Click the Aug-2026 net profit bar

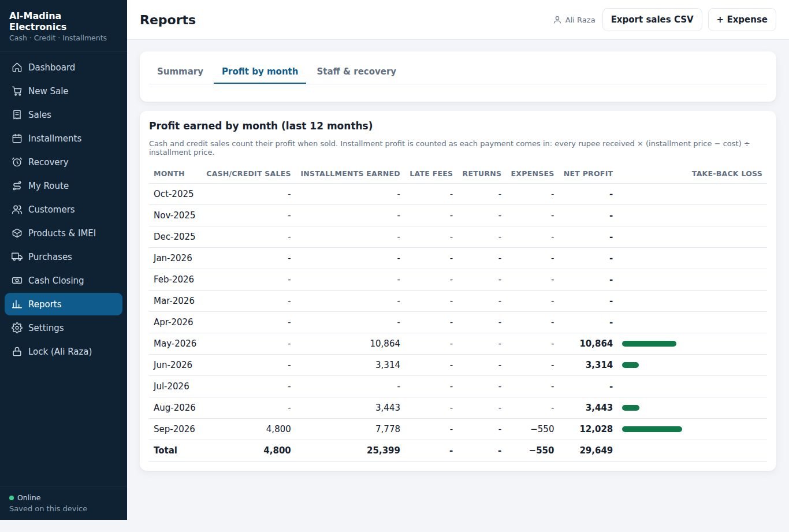(631, 408)
